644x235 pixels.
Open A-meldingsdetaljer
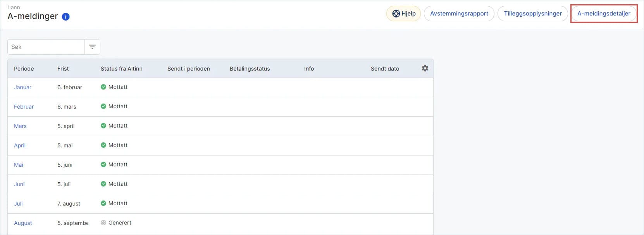(x=604, y=14)
